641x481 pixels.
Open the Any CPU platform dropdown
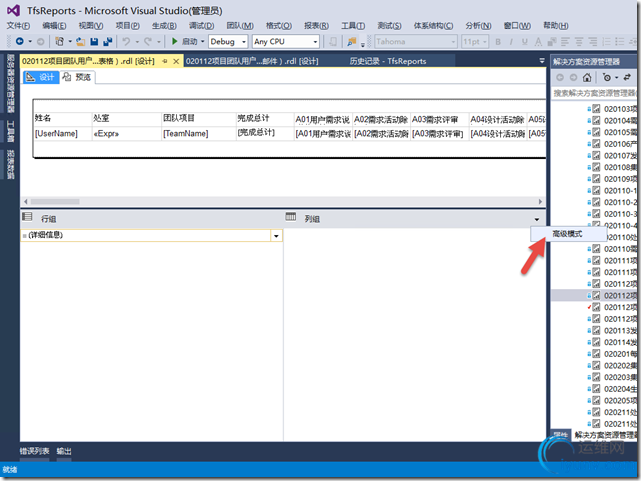pos(315,42)
